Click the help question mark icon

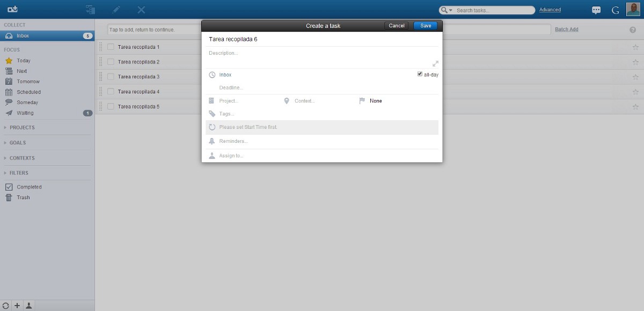pyautogui.click(x=633, y=30)
